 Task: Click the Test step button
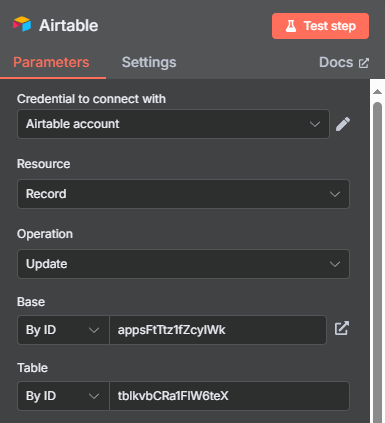(320, 26)
